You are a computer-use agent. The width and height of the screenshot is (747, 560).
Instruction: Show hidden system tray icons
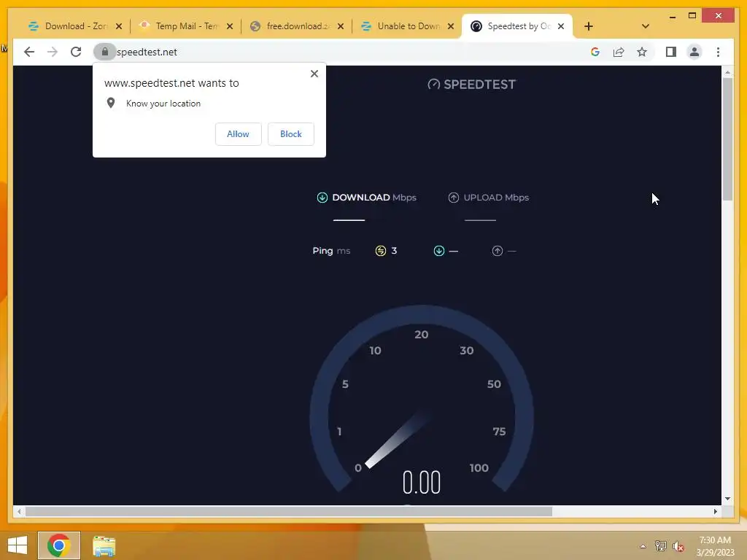tap(643, 546)
